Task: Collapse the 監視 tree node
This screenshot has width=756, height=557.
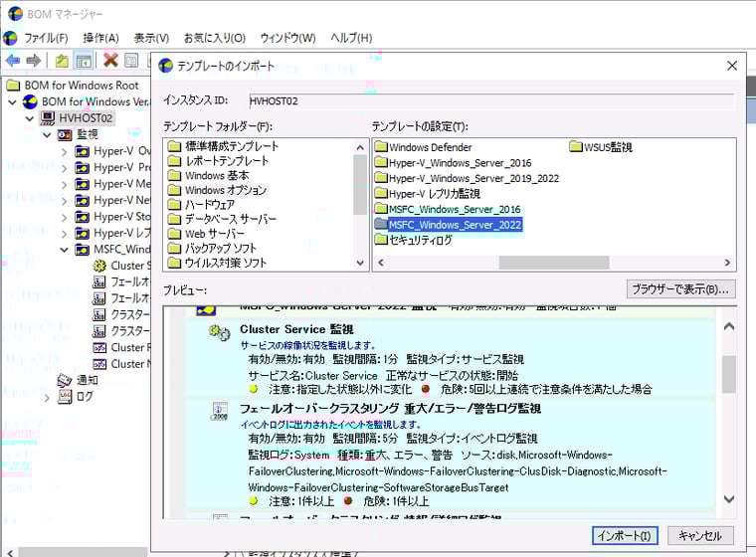Action: pyautogui.click(x=47, y=135)
